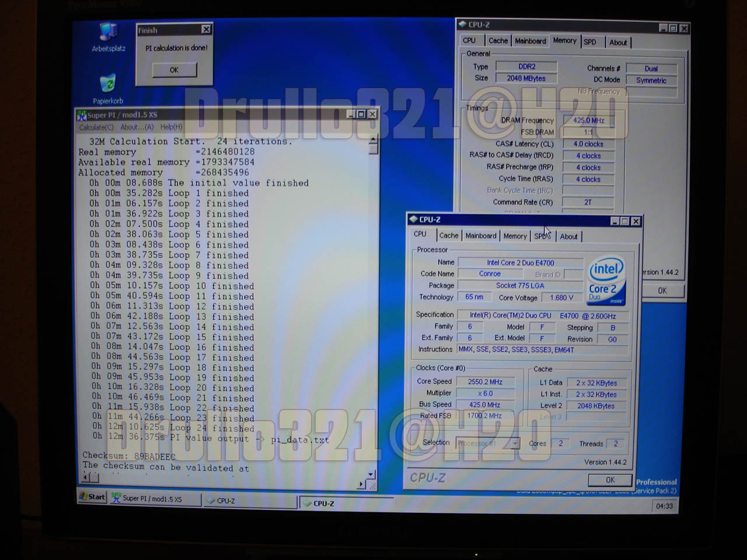This screenshot has width=747, height=560.
Task: Click Super PI horizontal scroll right arrow
Action: (362, 484)
